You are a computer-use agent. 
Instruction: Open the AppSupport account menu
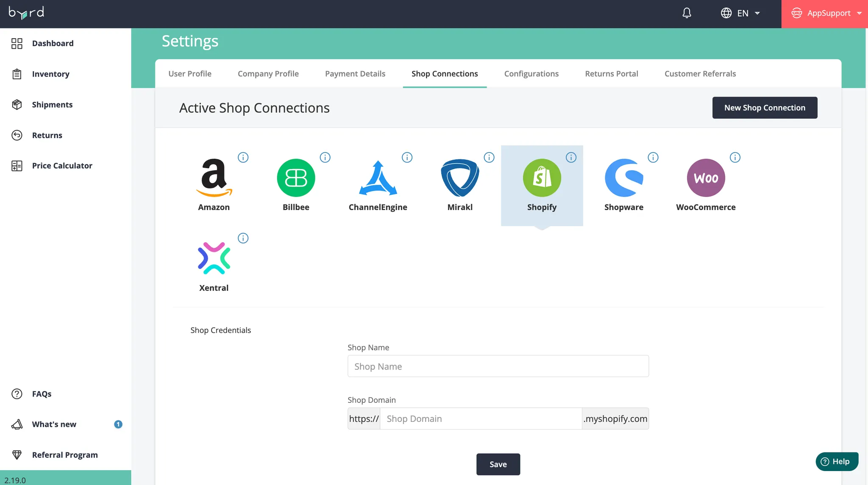click(824, 13)
